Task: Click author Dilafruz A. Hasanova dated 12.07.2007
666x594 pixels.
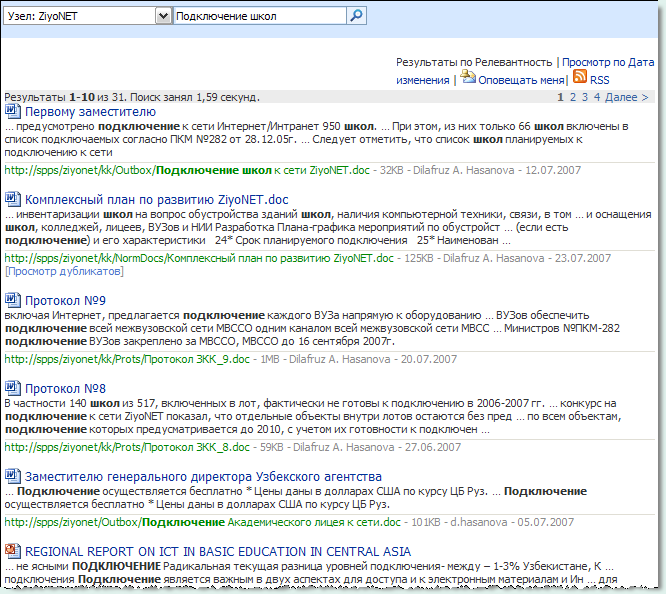Action: click(463, 170)
